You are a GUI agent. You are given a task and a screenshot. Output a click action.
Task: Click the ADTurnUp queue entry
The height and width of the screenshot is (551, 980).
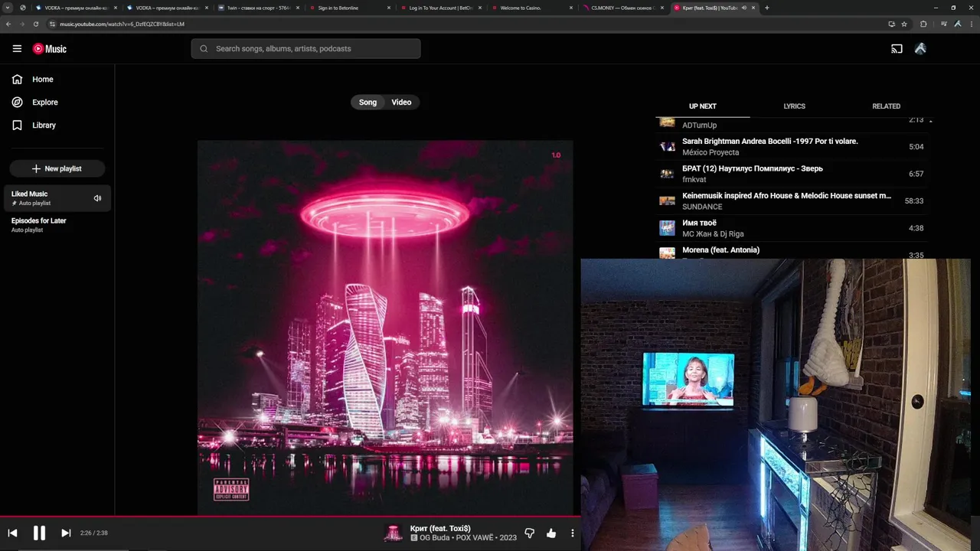[x=792, y=124]
